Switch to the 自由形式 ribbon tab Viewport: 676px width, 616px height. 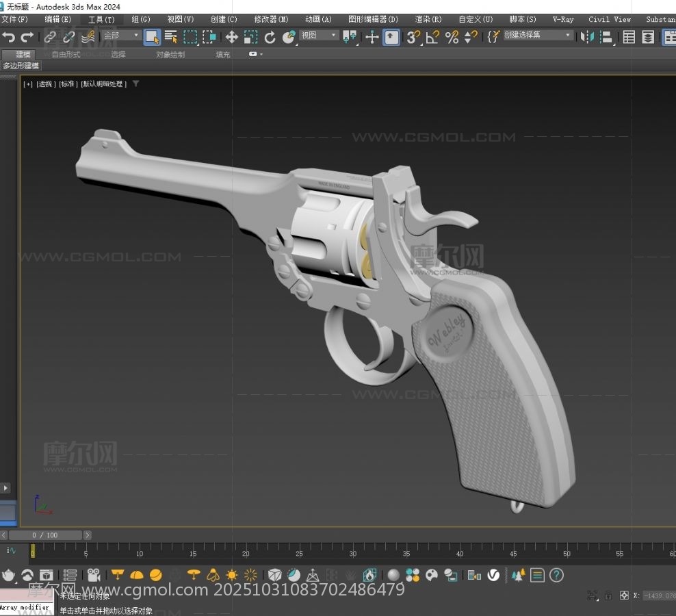point(66,54)
